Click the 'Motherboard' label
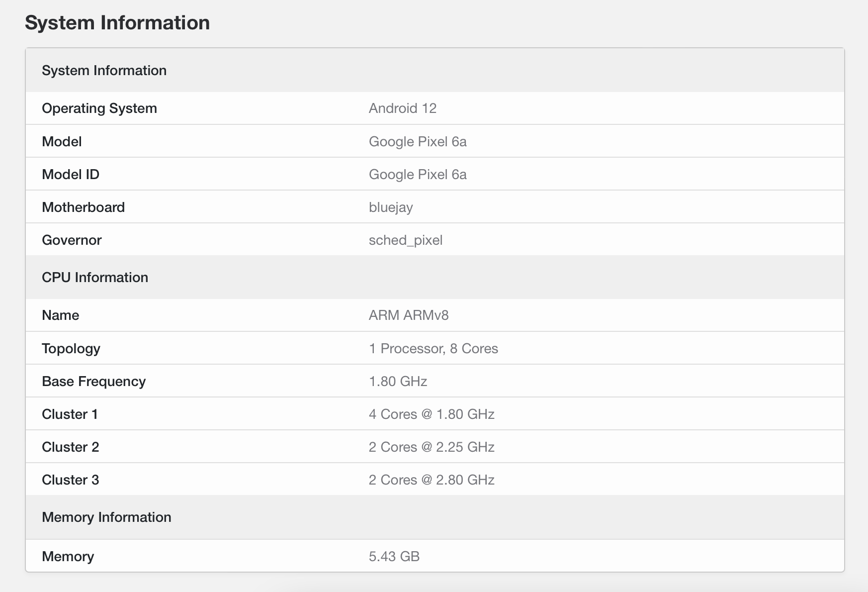This screenshot has height=592, width=868. (84, 207)
